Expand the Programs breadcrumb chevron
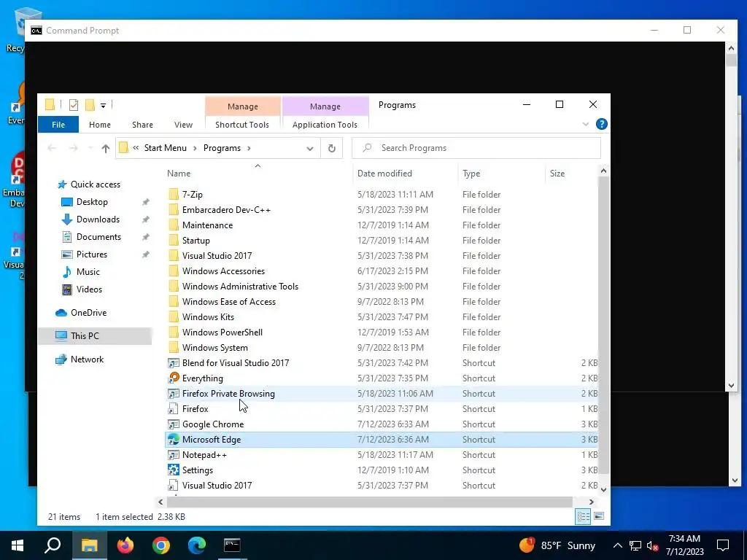This screenshot has width=747, height=560. 249,148
